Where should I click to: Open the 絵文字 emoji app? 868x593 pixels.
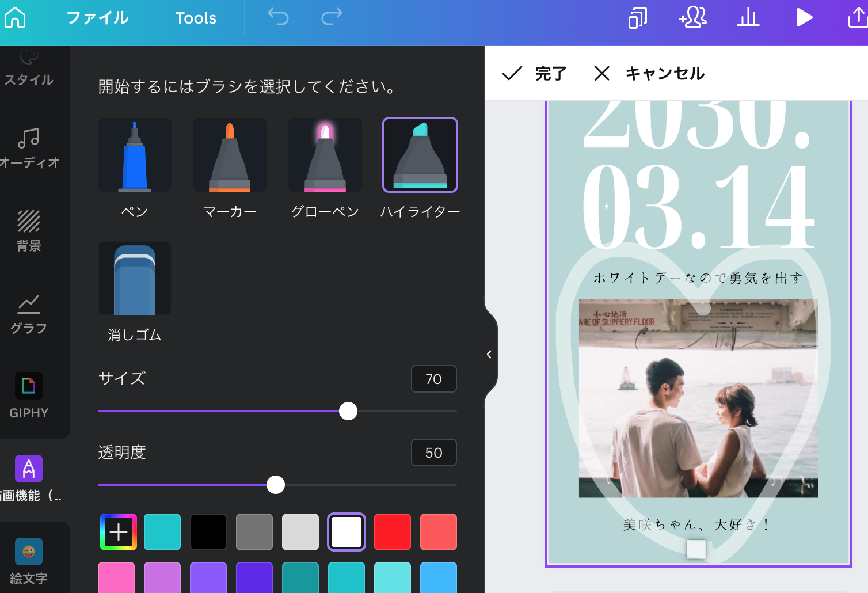29,562
